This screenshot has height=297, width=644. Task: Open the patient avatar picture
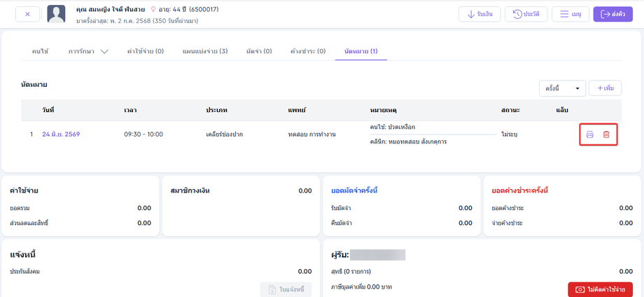pos(56,15)
